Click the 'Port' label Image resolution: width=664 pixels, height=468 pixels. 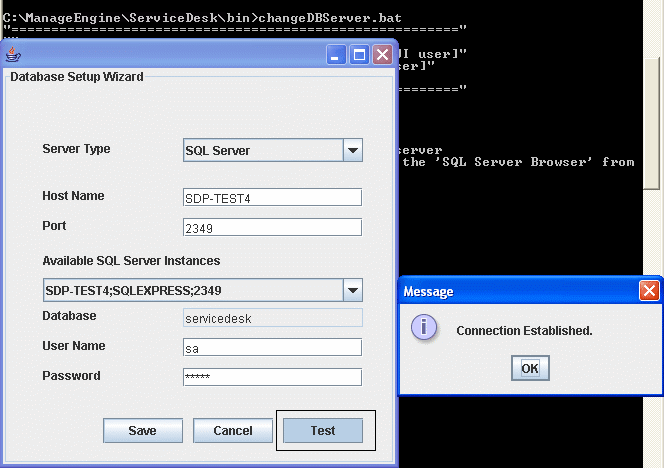pyautogui.click(x=54, y=226)
